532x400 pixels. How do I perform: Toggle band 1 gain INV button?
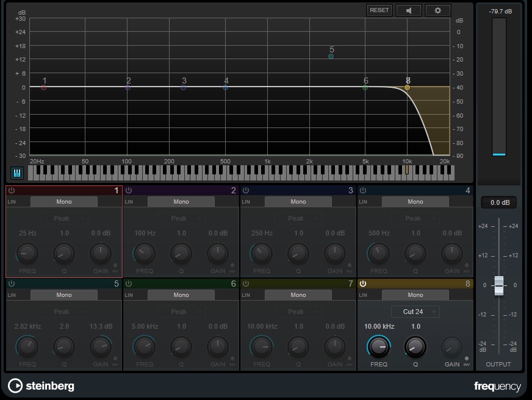coord(115,265)
